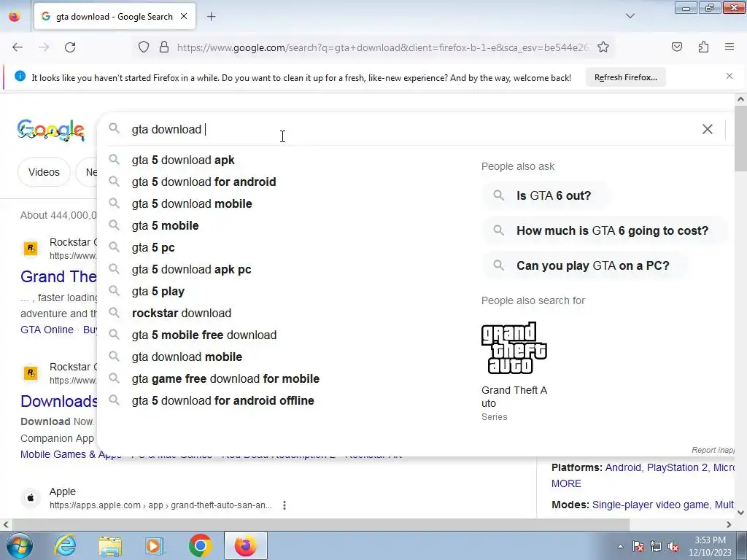Open more options for Apple result
The width and height of the screenshot is (747, 560).
[x=285, y=505]
